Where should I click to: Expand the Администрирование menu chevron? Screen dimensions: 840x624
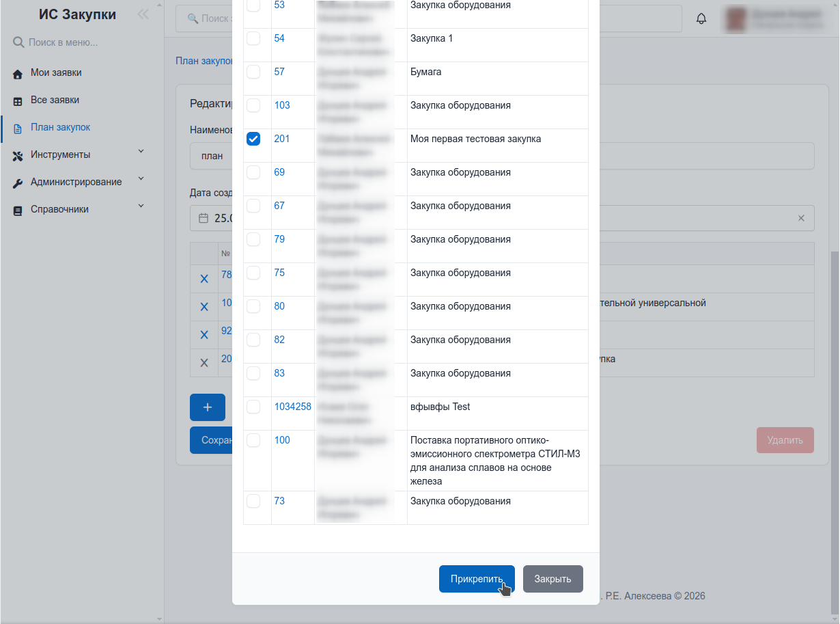tap(141, 178)
